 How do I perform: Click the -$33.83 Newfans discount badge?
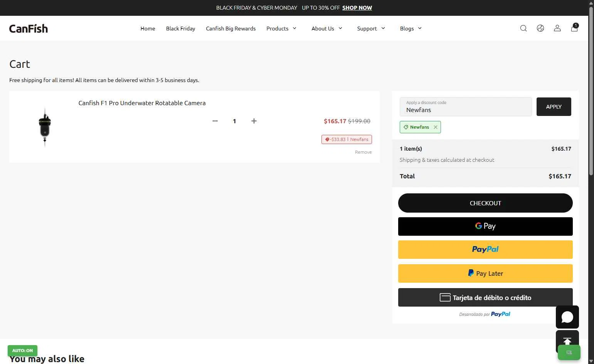pyautogui.click(x=347, y=139)
